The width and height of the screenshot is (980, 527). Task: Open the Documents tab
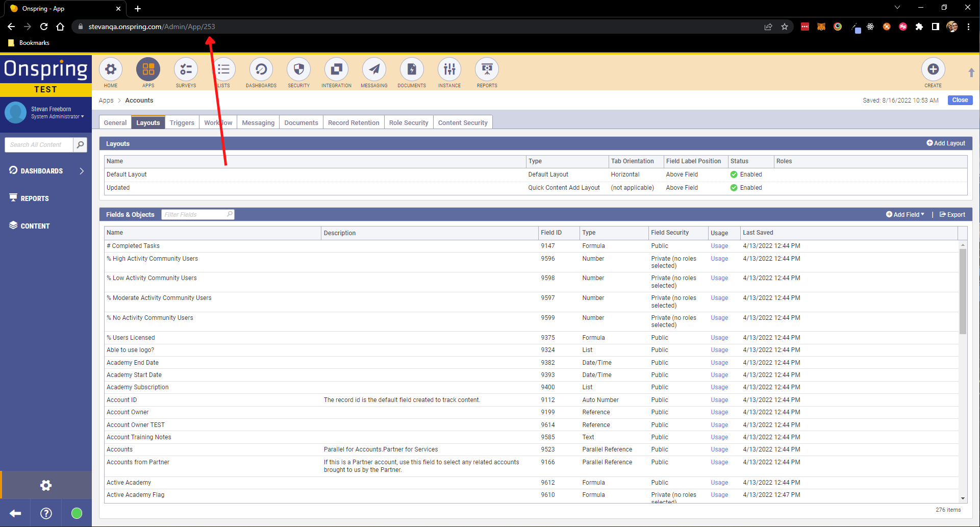click(301, 122)
